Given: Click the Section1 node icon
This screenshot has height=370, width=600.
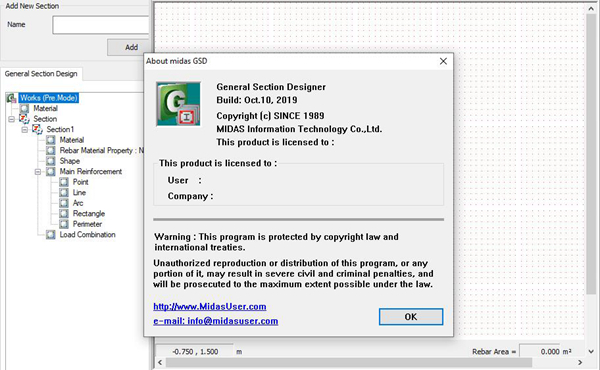Looking at the screenshot, I should tap(37, 130).
